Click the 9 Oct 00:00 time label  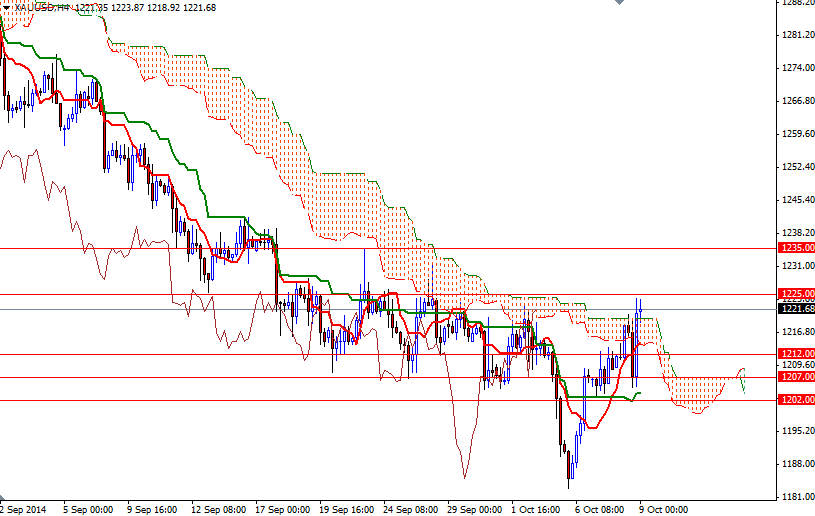point(664,508)
